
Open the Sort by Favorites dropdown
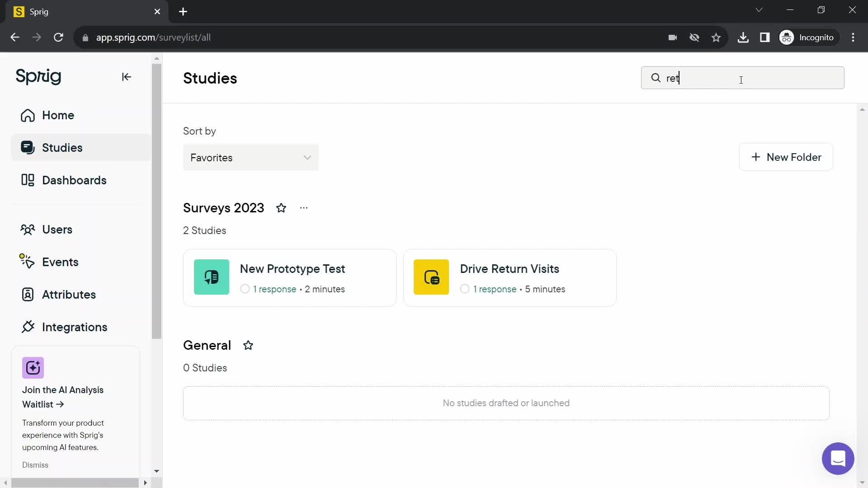pyautogui.click(x=251, y=158)
